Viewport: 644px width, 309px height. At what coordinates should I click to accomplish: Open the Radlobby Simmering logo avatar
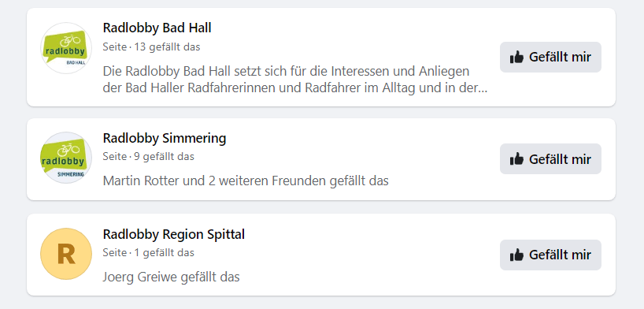[66, 158]
